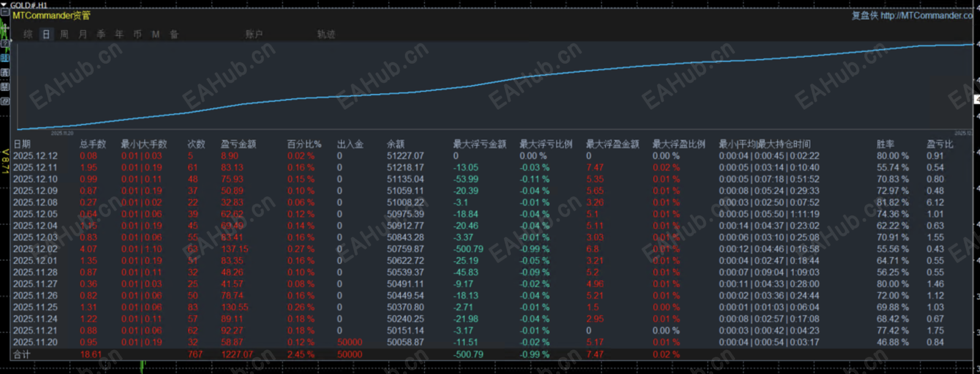Click total lots value 4.07
Screen dimensions: 980x374
[88, 249]
